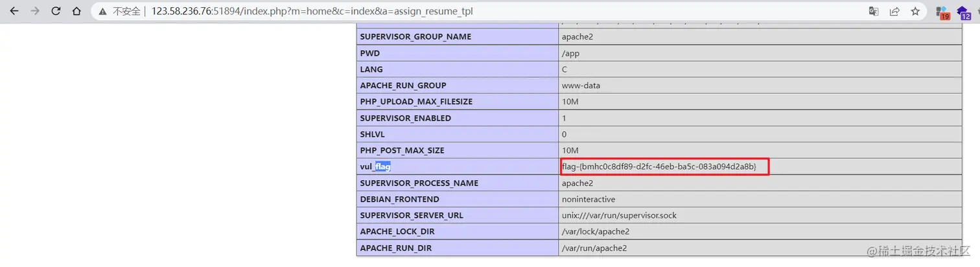This screenshot has height=267, width=980.
Task: Click SUPERVISOR_PROCESS_NAME variable name
Action: [419, 183]
